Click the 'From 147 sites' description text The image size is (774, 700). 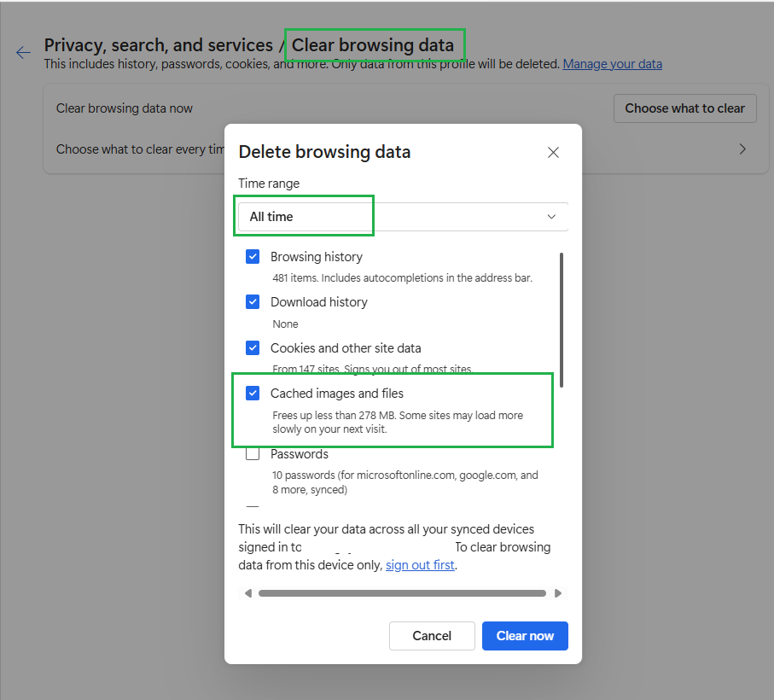(x=372, y=369)
